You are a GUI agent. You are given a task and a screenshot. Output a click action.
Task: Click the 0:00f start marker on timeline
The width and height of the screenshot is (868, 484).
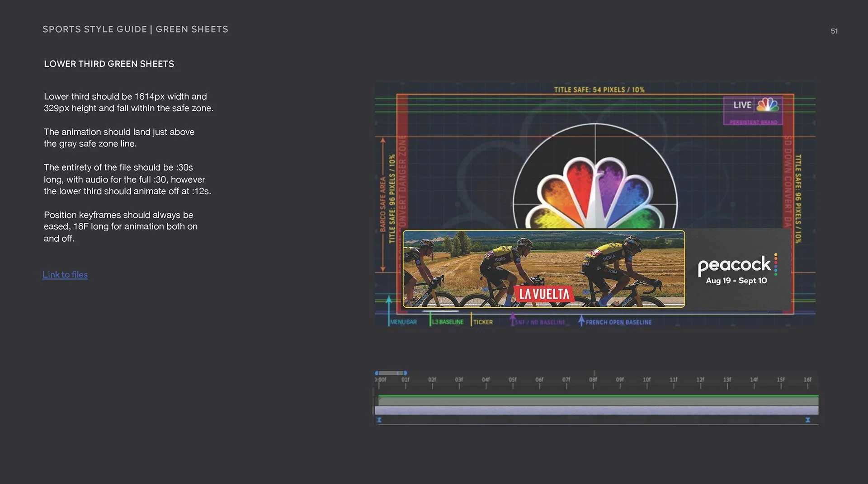[381, 380]
